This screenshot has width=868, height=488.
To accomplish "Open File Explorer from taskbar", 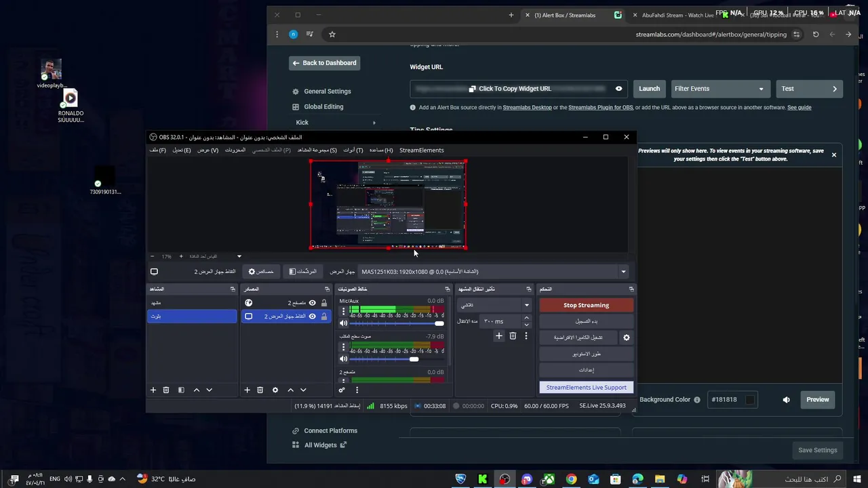I will click(x=660, y=479).
